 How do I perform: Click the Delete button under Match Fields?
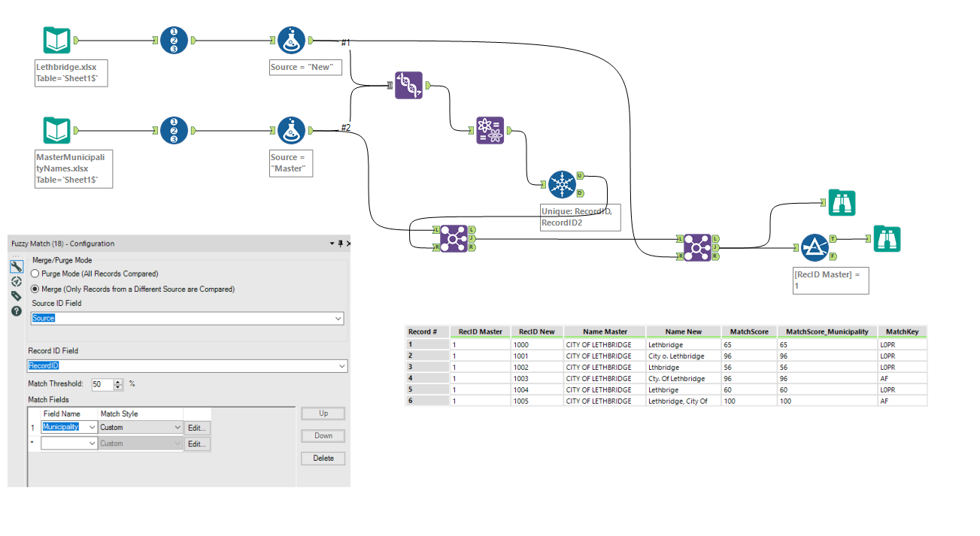point(323,458)
